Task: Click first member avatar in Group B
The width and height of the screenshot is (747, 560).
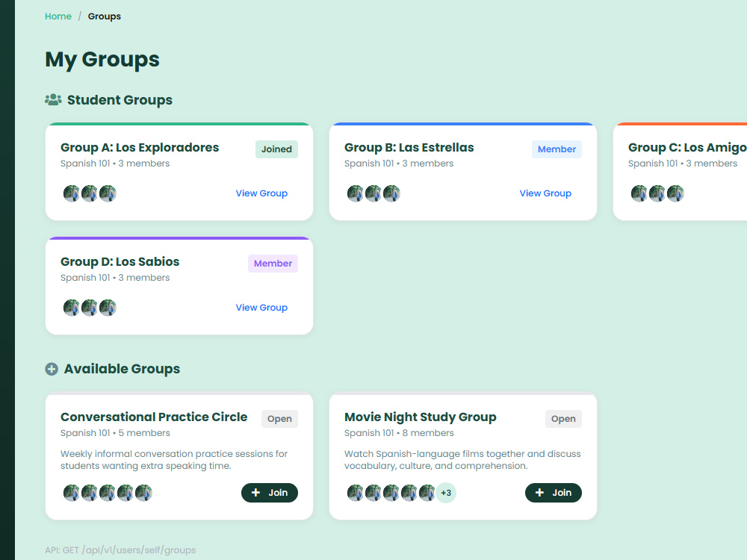Action: [x=356, y=193]
